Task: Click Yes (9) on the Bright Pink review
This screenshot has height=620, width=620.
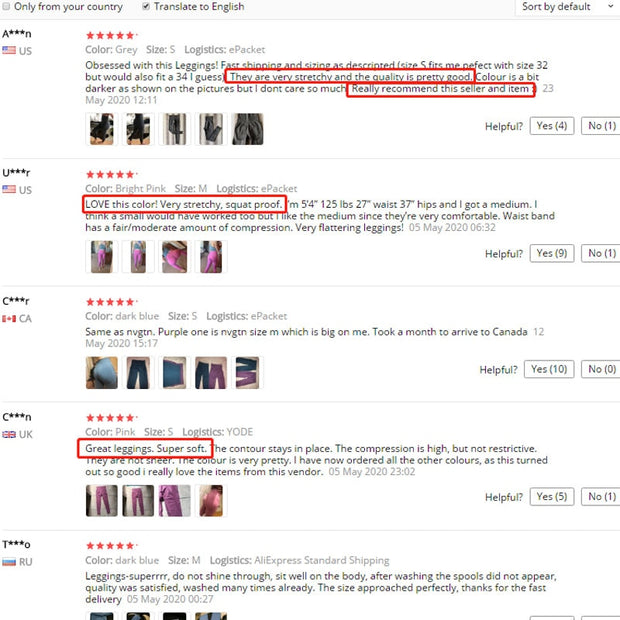Action: tap(552, 253)
